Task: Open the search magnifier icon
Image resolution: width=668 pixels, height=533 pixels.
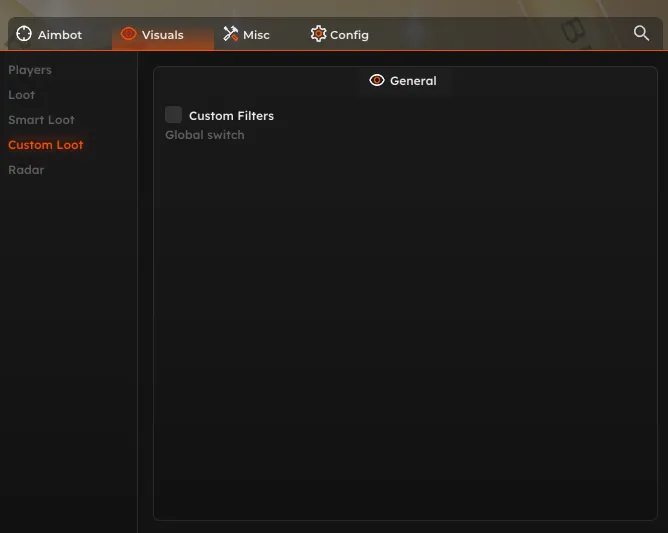Action: (641, 33)
